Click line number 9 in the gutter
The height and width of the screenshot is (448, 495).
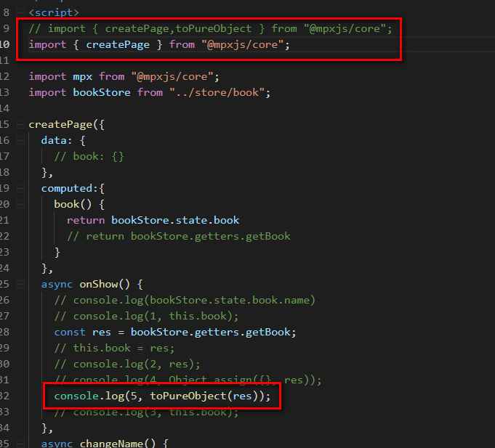(x=7, y=29)
